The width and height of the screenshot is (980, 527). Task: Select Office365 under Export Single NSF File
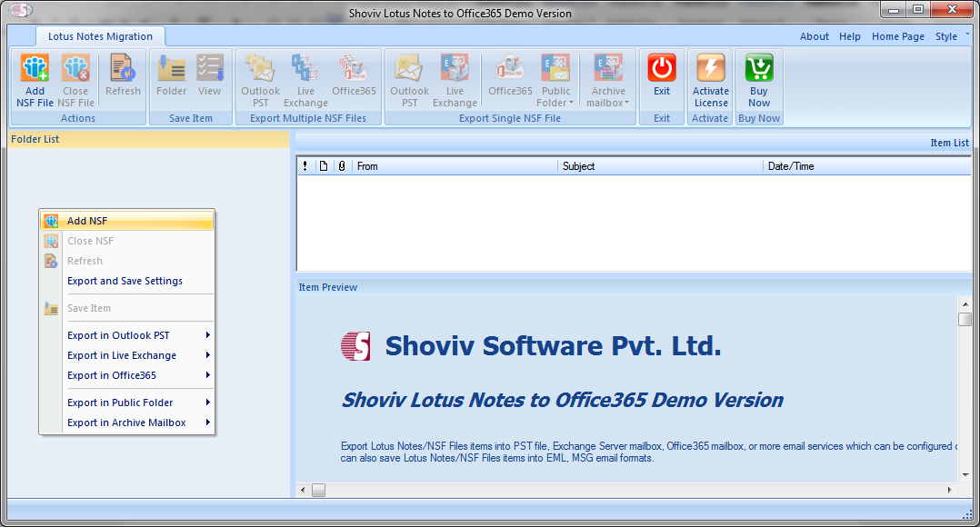click(x=510, y=75)
